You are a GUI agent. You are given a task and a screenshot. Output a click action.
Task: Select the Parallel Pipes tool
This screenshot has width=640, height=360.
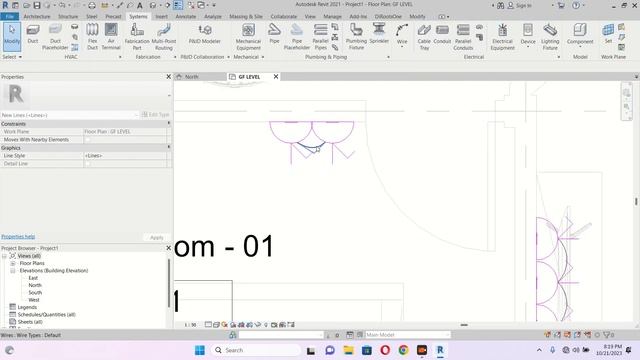(320, 37)
